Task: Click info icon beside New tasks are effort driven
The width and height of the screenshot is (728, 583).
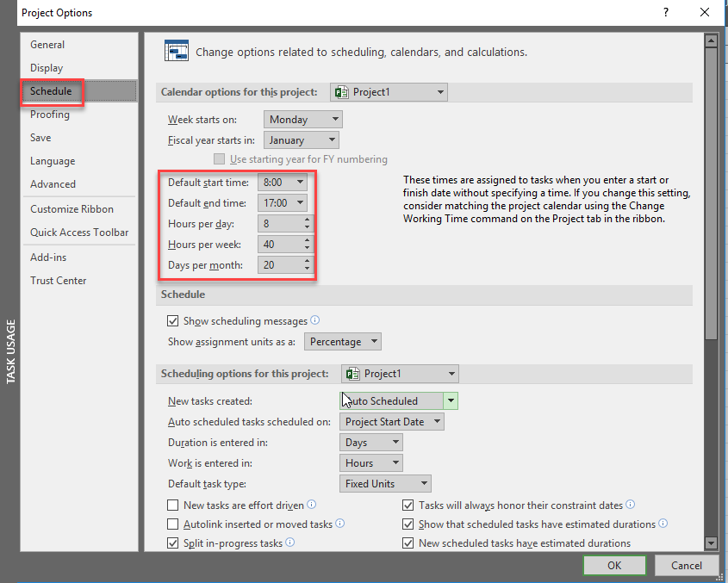Action: [x=312, y=505]
